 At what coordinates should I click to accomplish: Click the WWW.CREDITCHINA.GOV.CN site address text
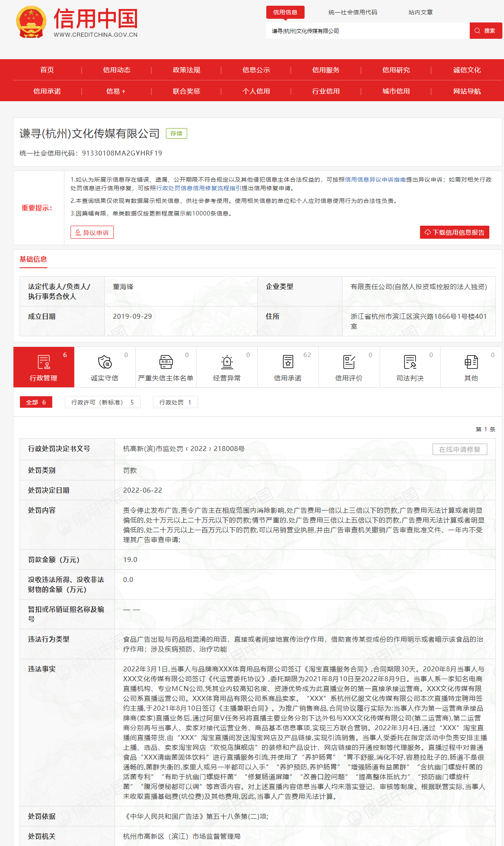coord(95,35)
